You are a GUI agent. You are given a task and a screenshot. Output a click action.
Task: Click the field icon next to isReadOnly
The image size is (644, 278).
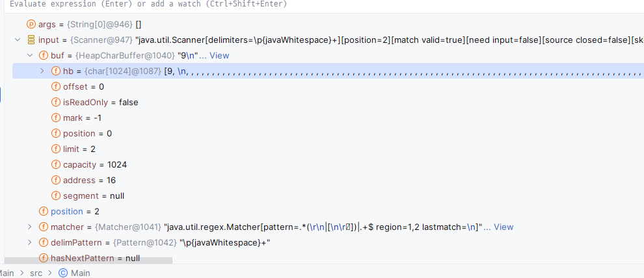[56, 102]
